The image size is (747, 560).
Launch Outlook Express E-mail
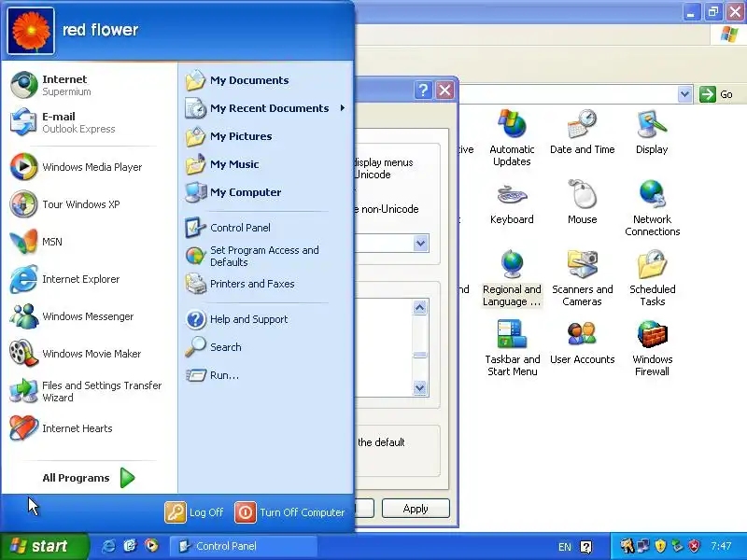coord(89,122)
